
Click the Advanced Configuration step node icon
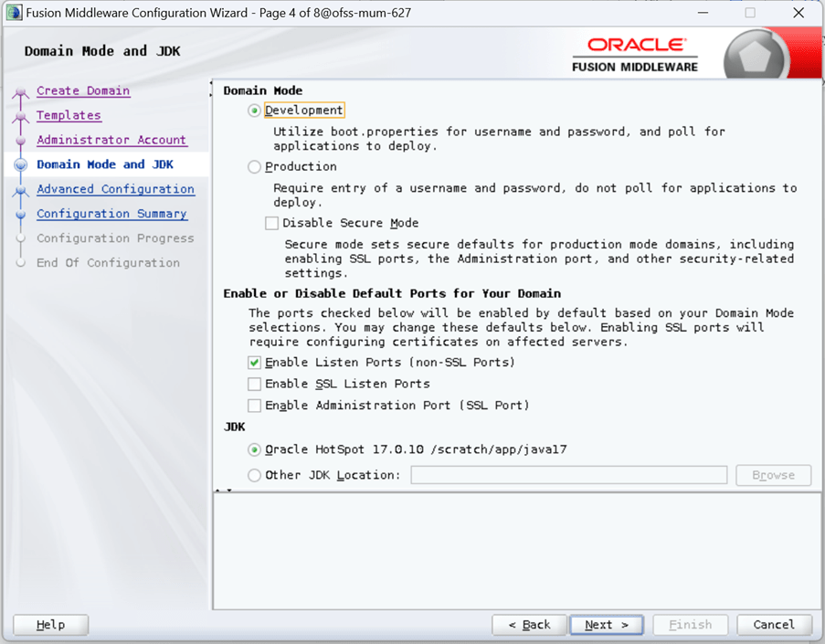pyautogui.click(x=21, y=190)
